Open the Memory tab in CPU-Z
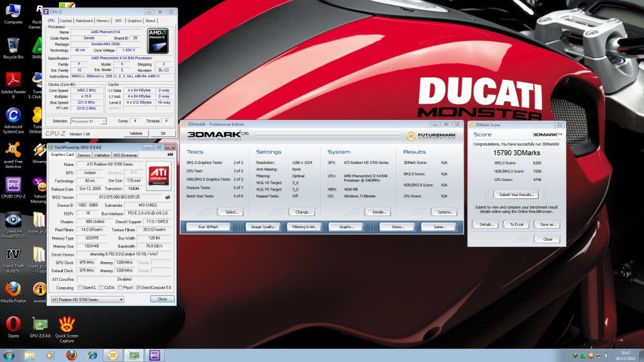644x362 pixels. coord(103,21)
